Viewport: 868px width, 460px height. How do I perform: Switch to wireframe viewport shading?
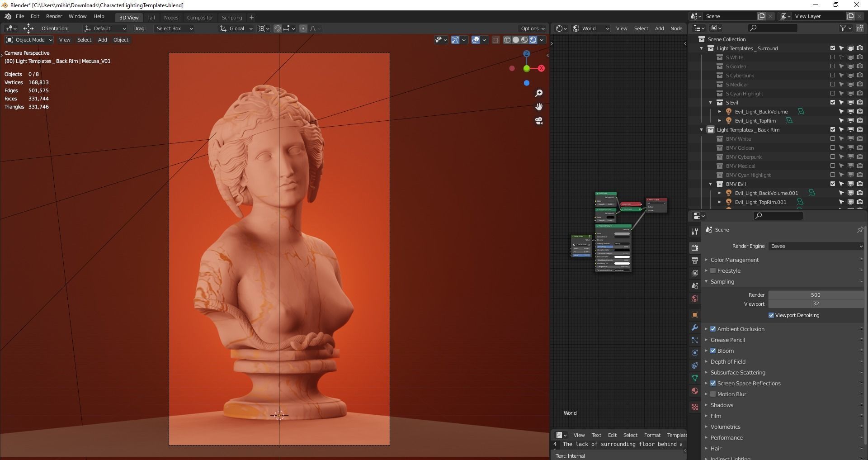pos(507,40)
